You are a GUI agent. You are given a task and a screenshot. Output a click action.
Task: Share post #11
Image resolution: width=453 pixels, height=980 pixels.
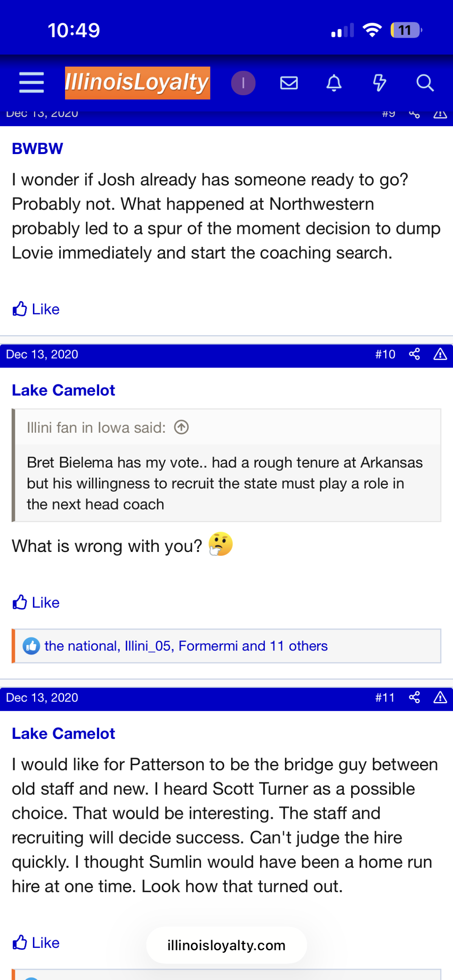coord(414,697)
